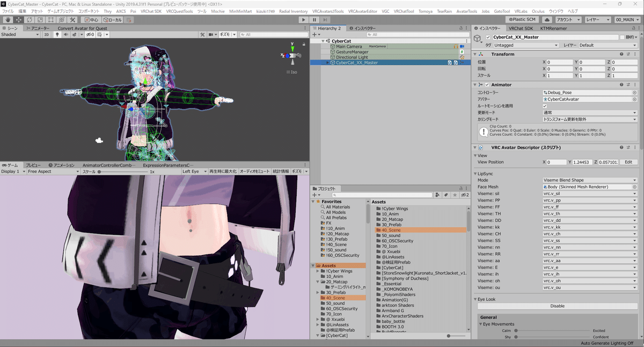Switch to the Animator tab
Image resolution: width=644 pixels, height=347 pixels.
click(x=38, y=28)
